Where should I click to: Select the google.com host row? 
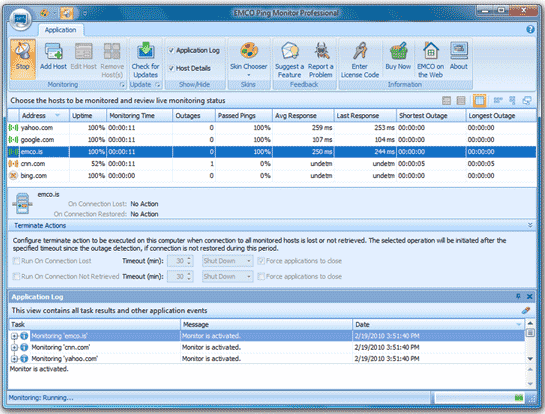272,140
